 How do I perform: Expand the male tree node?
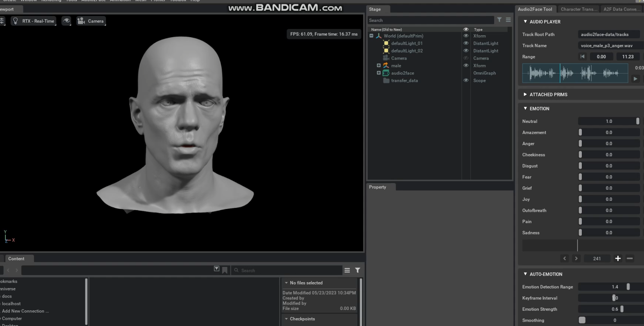tap(378, 65)
